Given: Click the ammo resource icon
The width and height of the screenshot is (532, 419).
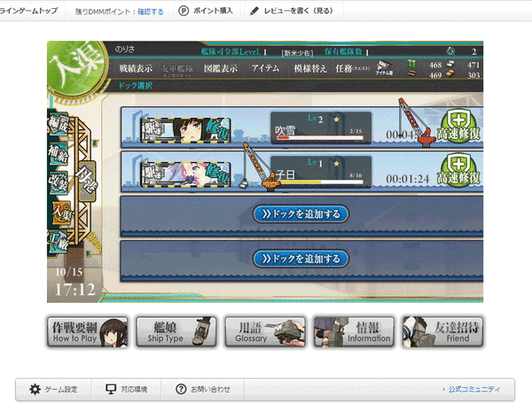Looking at the screenshot, I should (411, 73).
